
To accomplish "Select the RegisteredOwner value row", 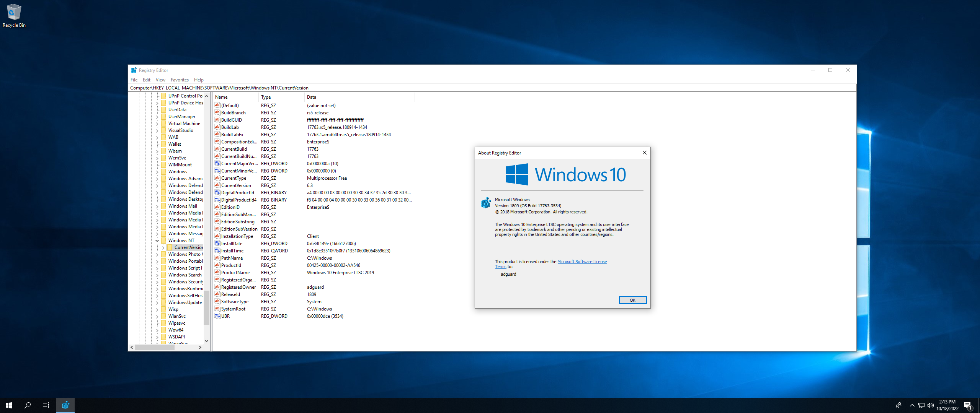I will pyautogui.click(x=314, y=287).
